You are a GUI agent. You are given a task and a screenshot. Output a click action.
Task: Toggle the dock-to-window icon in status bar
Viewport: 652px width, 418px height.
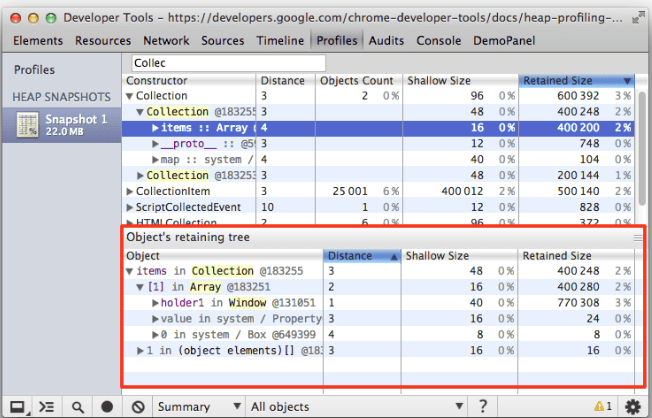[x=17, y=406]
